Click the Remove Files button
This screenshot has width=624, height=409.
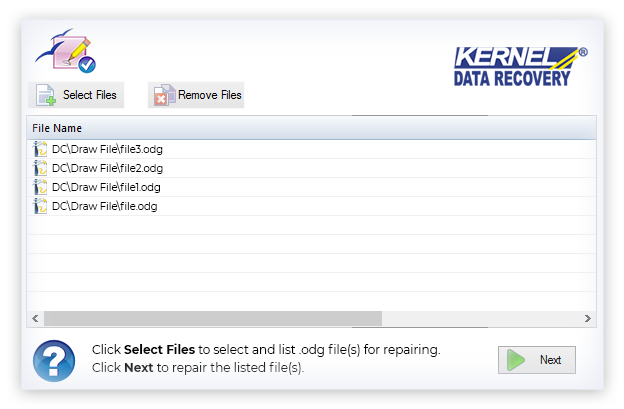tap(196, 95)
